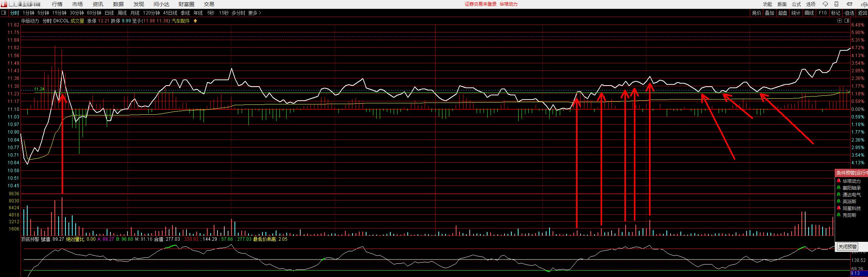
Task: Click the green bell beside 襄阳轴承
Action: point(839,188)
